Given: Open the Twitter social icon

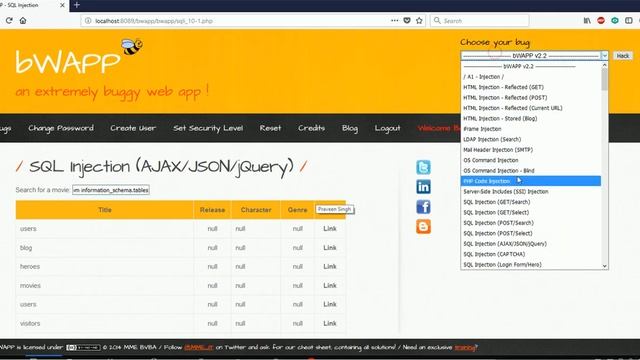Looking at the screenshot, I should (423, 167).
